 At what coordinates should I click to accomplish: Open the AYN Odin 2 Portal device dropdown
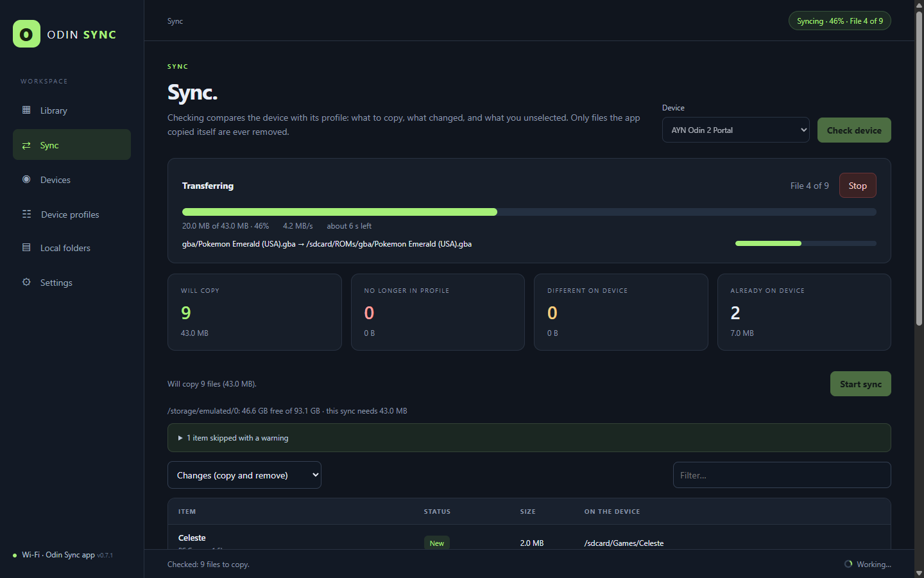point(735,130)
